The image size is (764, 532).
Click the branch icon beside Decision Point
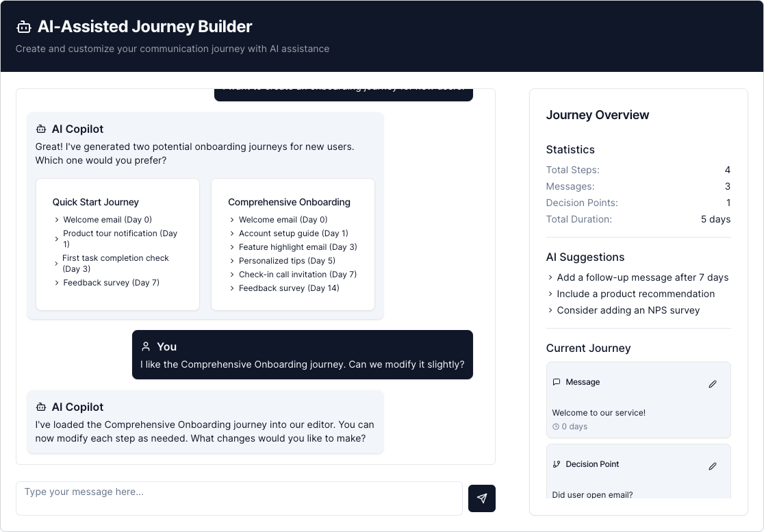coord(556,464)
